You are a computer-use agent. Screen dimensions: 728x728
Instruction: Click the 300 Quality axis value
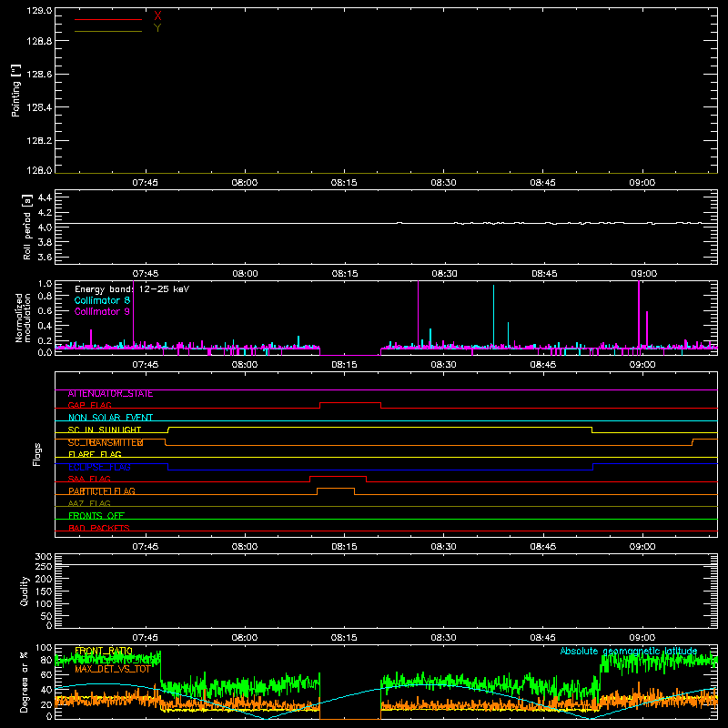click(44, 557)
